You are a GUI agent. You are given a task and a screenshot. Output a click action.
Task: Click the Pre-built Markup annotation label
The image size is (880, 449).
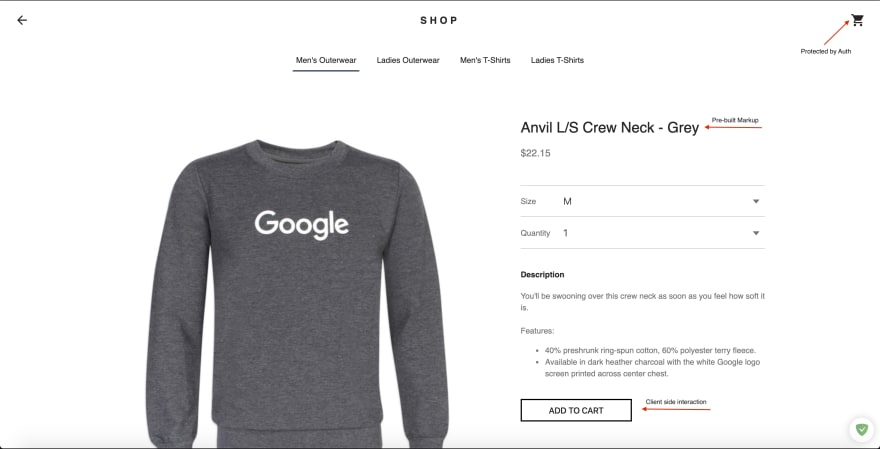pos(735,120)
